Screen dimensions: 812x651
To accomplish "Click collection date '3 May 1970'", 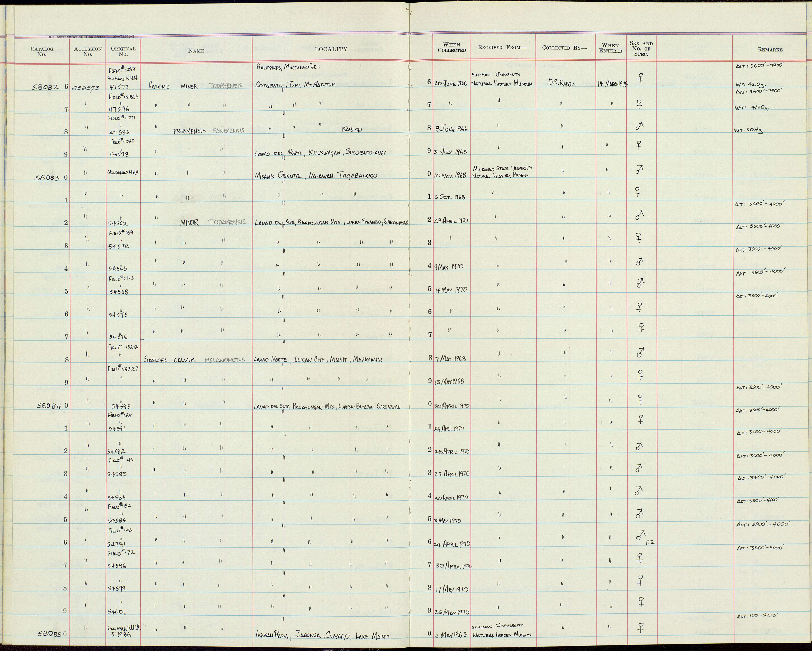I will (x=447, y=521).
